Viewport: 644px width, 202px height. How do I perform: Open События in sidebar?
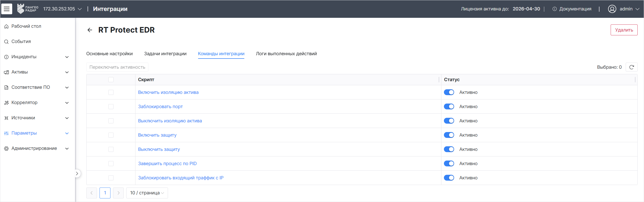pos(21,41)
